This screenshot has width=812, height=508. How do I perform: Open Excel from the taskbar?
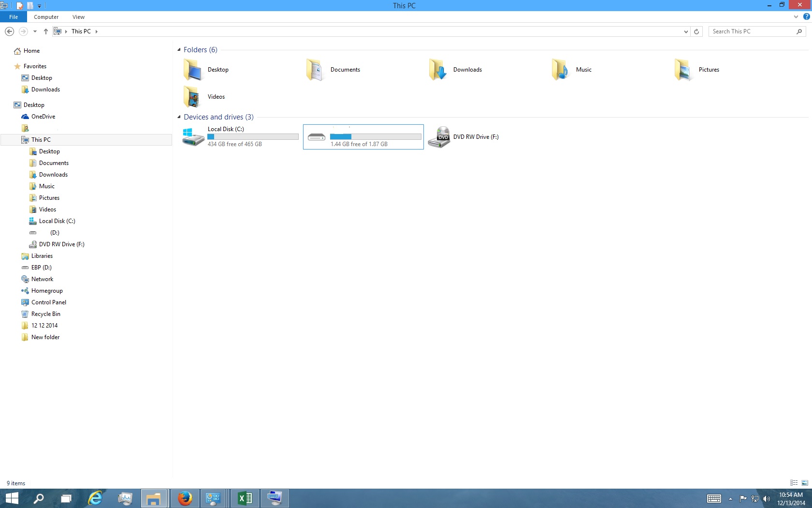[x=245, y=498]
